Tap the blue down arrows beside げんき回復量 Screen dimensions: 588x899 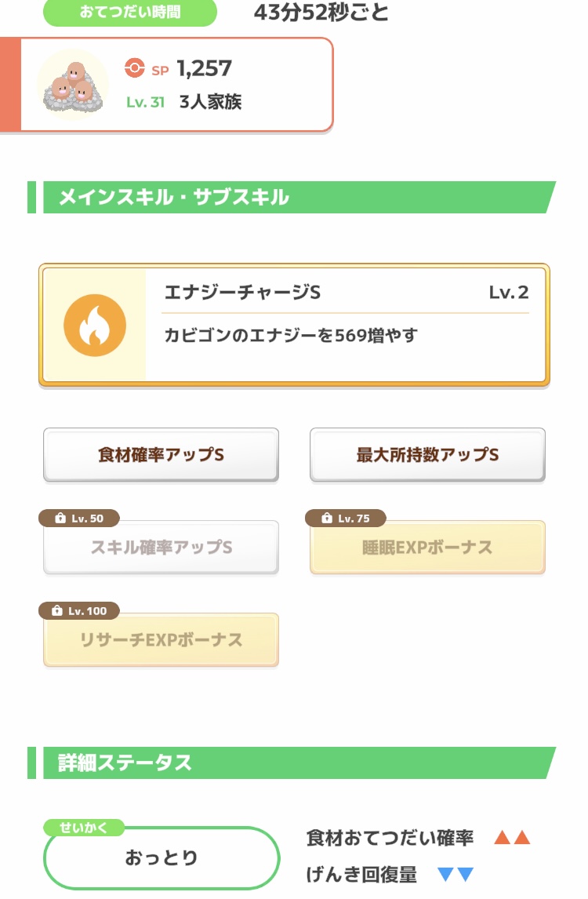click(456, 875)
